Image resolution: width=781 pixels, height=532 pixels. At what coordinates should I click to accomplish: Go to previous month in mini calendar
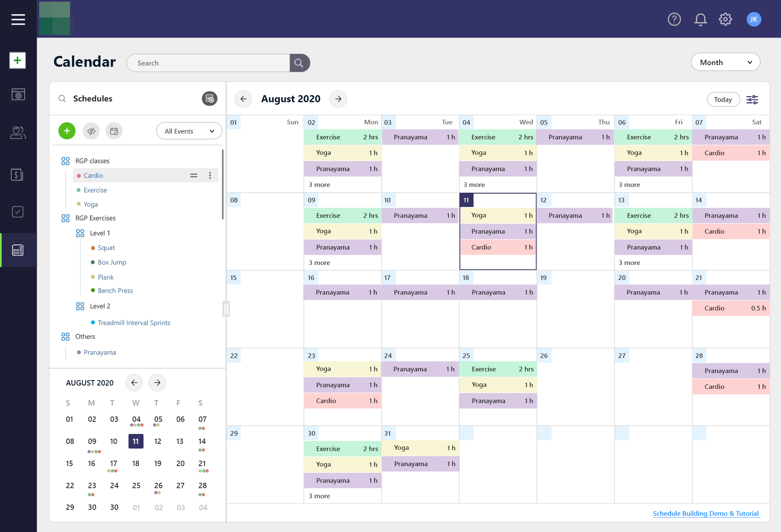[134, 383]
